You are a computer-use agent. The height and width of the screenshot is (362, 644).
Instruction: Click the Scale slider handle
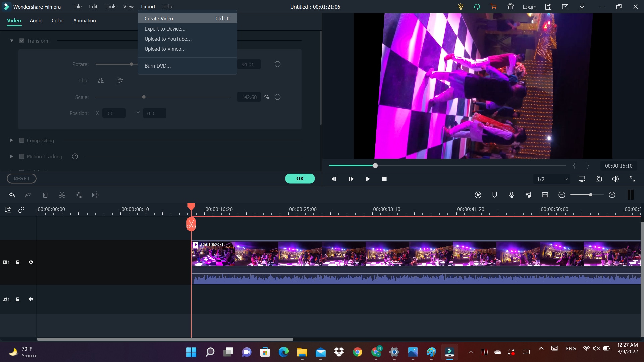(x=144, y=97)
